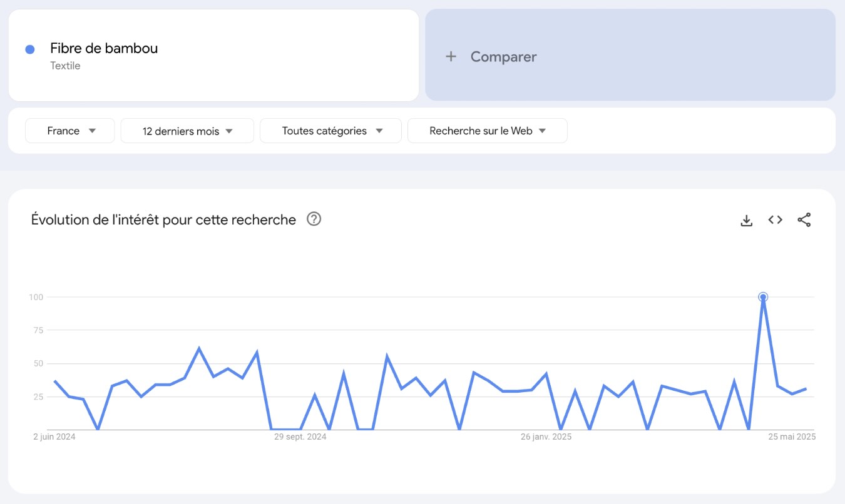Open the Recherche sur le Web dropdown
The width and height of the screenshot is (845, 504).
click(x=488, y=131)
